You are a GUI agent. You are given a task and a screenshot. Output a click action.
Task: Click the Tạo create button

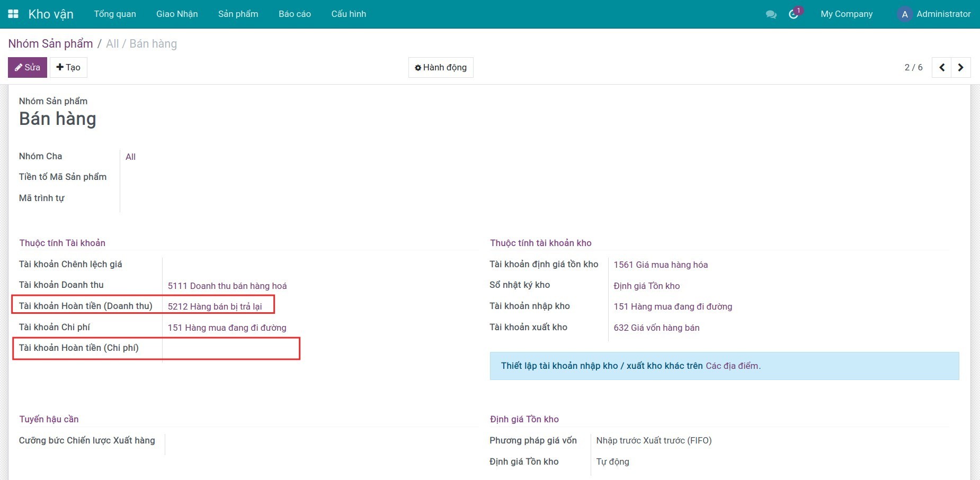point(68,68)
